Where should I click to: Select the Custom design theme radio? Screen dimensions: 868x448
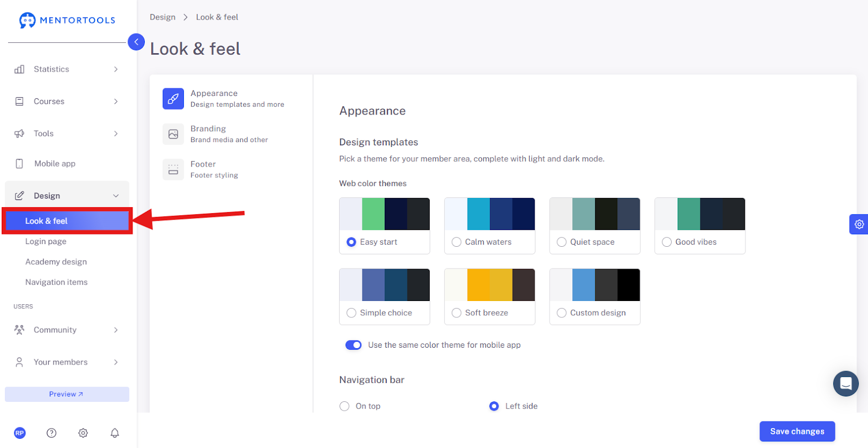point(562,313)
